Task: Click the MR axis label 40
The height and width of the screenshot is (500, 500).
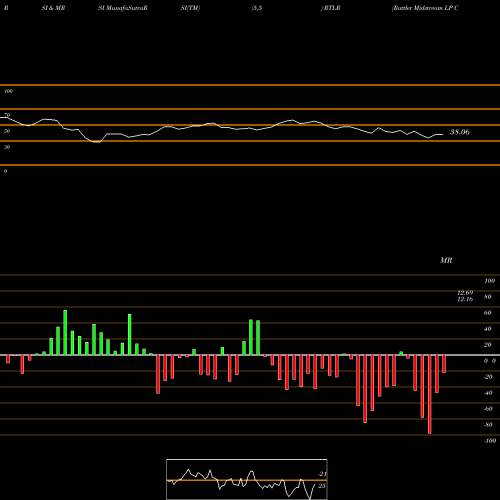Action: click(488, 329)
